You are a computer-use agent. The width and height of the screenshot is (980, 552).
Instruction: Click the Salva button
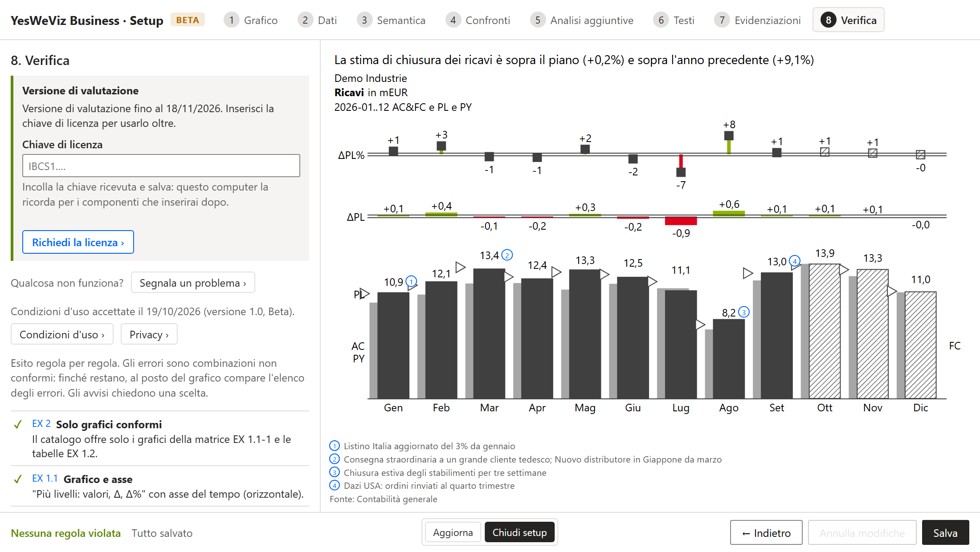945,532
